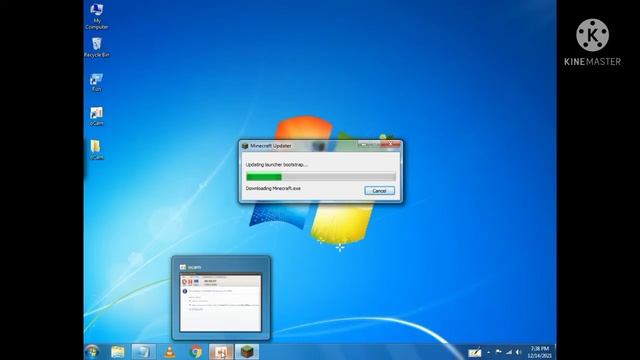The height and width of the screenshot is (360, 640).
Task: Select the oCam folder desktop icon
Action: [x=96, y=149]
